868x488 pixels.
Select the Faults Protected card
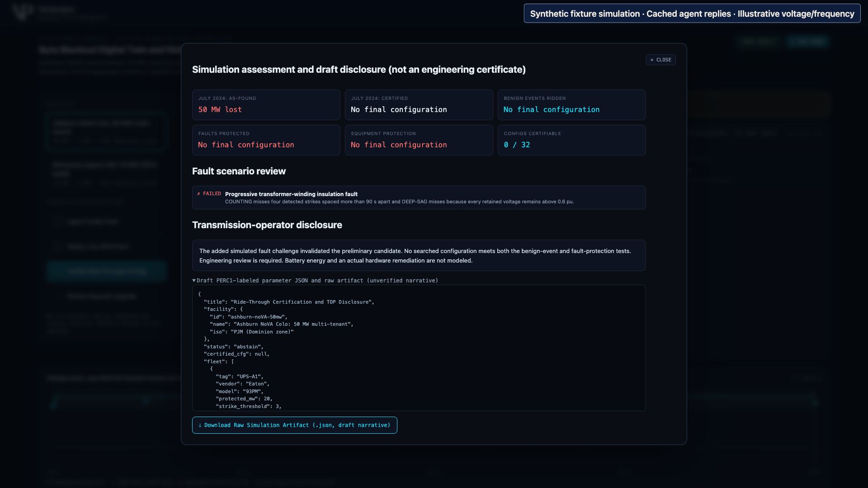266,140
